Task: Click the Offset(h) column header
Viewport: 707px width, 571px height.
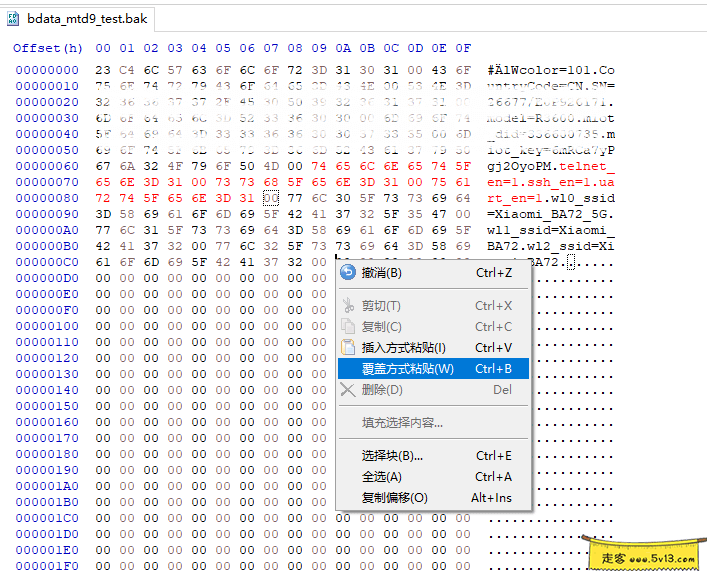Action: (x=48, y=48)
